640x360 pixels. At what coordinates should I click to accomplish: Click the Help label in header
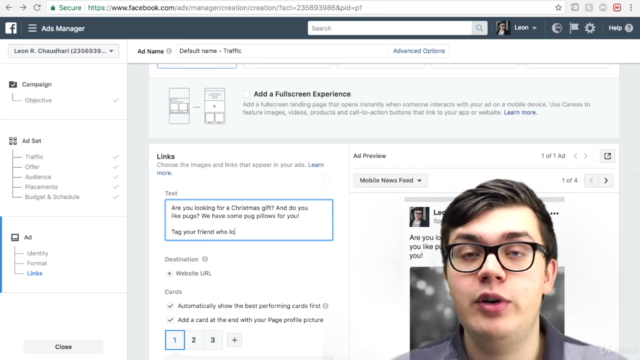[615, 28]
